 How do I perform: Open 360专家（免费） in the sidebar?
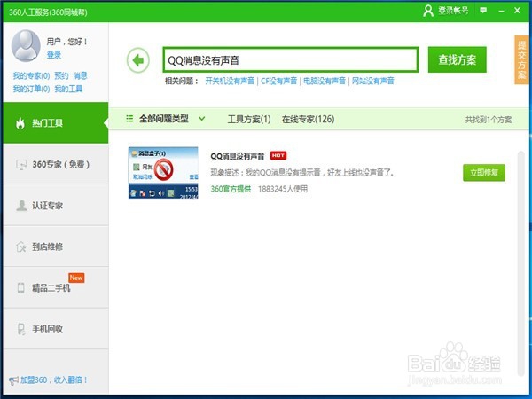(56, 164)
